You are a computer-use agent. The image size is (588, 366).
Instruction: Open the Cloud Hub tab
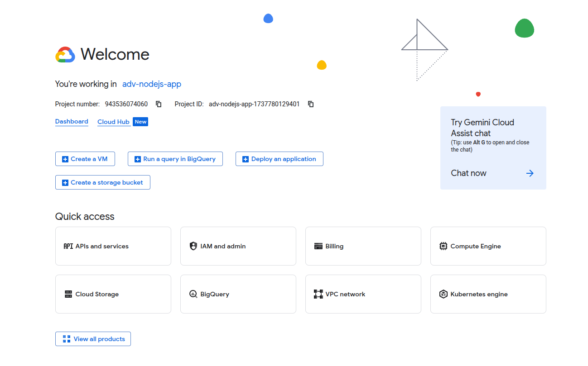pyautogui.click(x=113, y=121)
